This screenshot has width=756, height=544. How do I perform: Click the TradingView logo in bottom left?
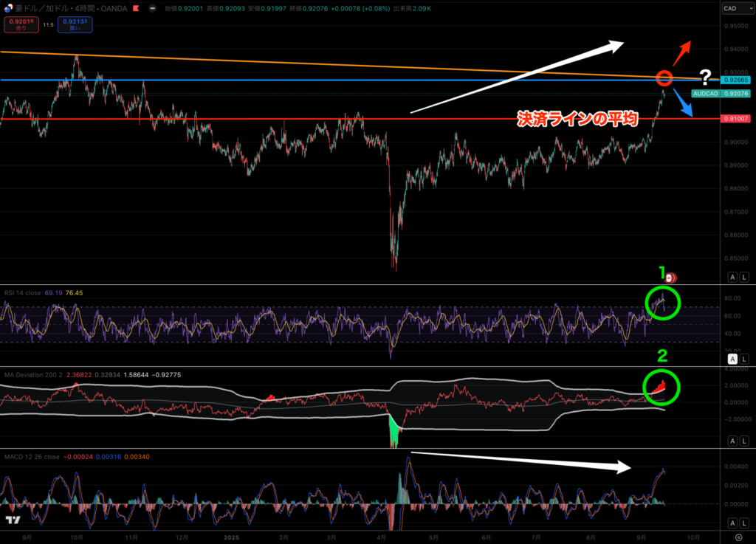coord(12,521)
